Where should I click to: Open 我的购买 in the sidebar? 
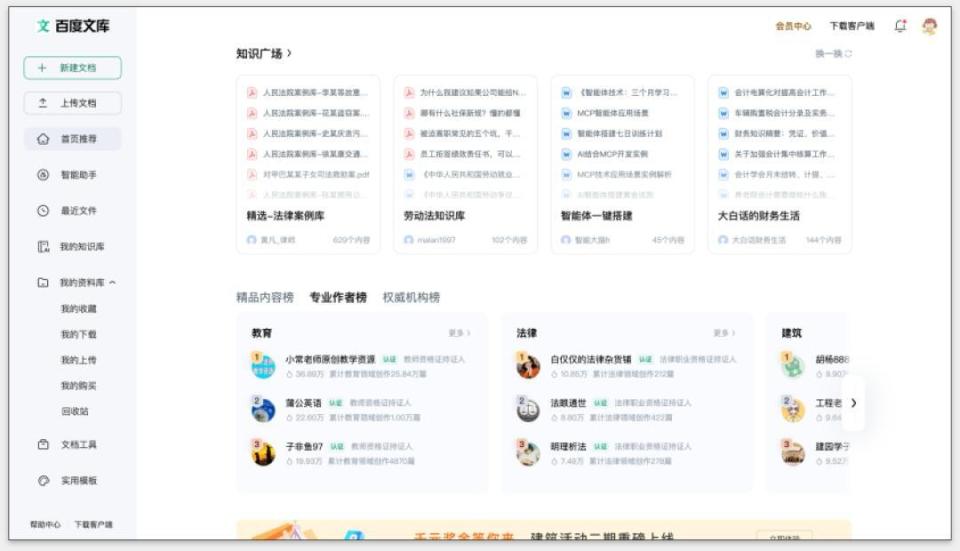78,386
